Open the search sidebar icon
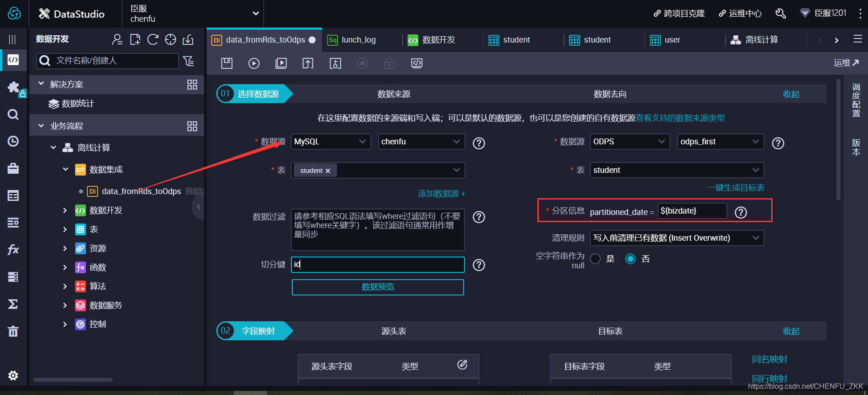The image size is (868, 395). [13, 114]
